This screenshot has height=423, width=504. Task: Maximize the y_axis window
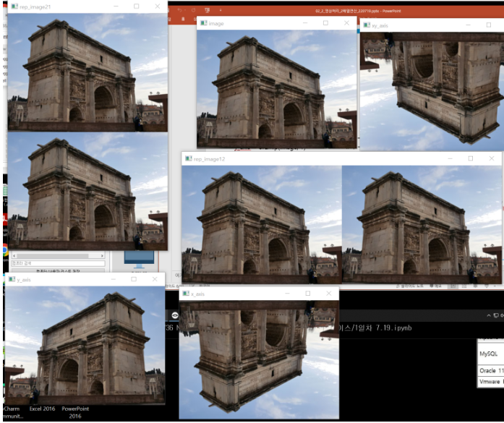tap(134, 279)
